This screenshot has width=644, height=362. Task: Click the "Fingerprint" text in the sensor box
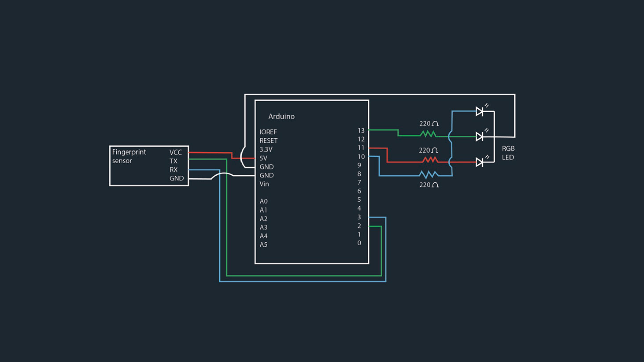[129, 152]
